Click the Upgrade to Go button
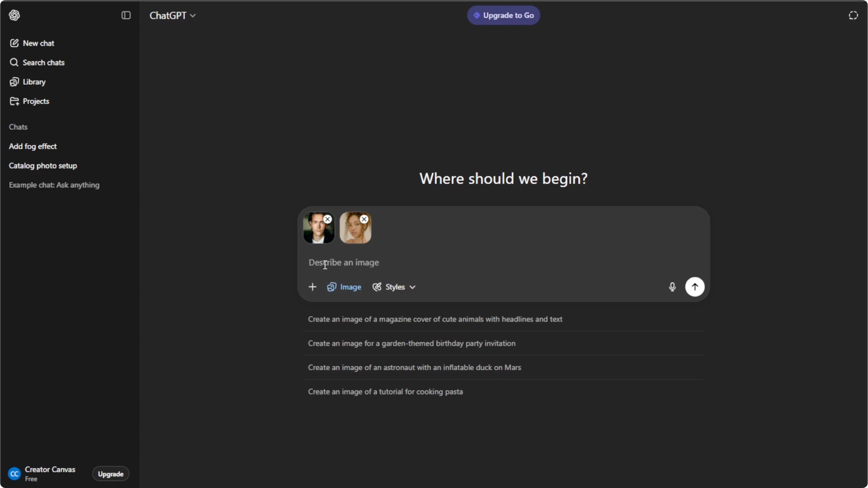The height and width of the screenshot is (488, 868). tap(503, 16)
